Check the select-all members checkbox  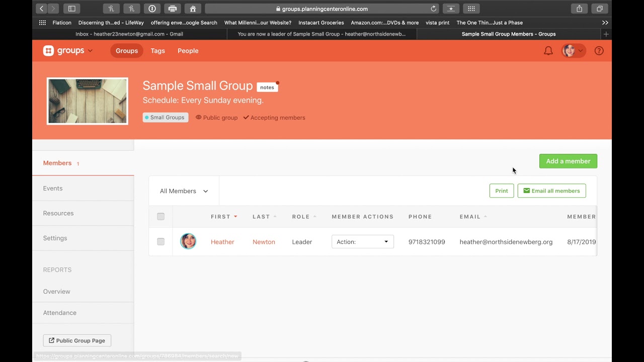pyautogui.click(x=160, y=217)
